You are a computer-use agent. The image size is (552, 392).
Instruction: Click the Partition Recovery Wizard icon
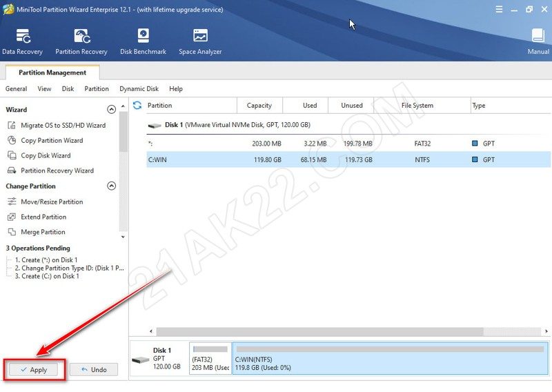coord(12,170)
